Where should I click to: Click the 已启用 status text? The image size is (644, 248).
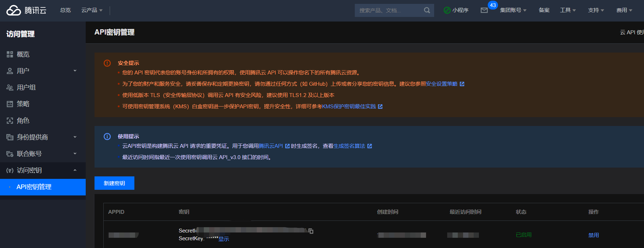tap(524, 235)
